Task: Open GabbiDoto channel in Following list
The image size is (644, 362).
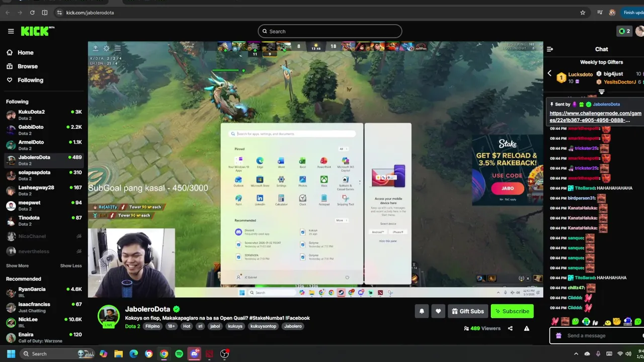Action: (44, 130)
